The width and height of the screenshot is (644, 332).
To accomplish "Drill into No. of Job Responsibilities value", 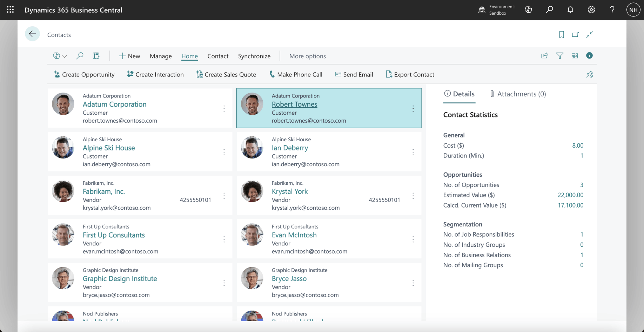I will (x=582, y=234).
